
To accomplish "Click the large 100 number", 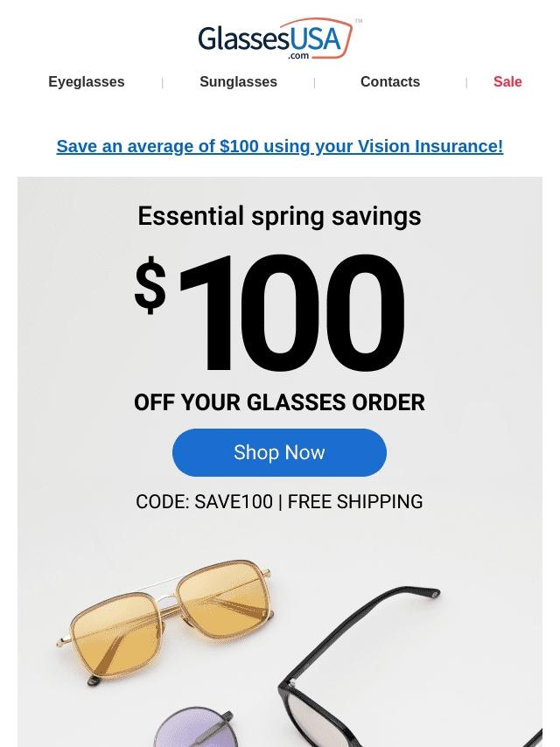I will pyautogui.click(x=291, y=313).
